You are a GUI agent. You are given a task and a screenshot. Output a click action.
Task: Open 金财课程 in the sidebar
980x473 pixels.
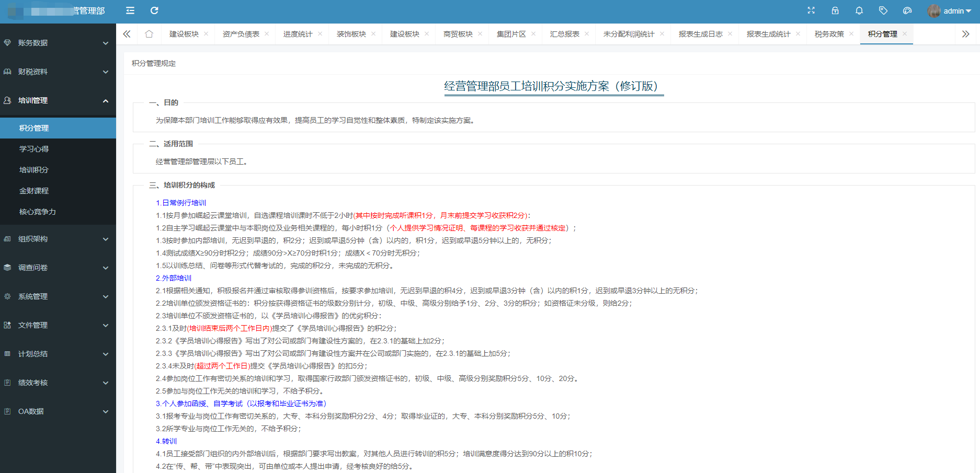point(34,191)
